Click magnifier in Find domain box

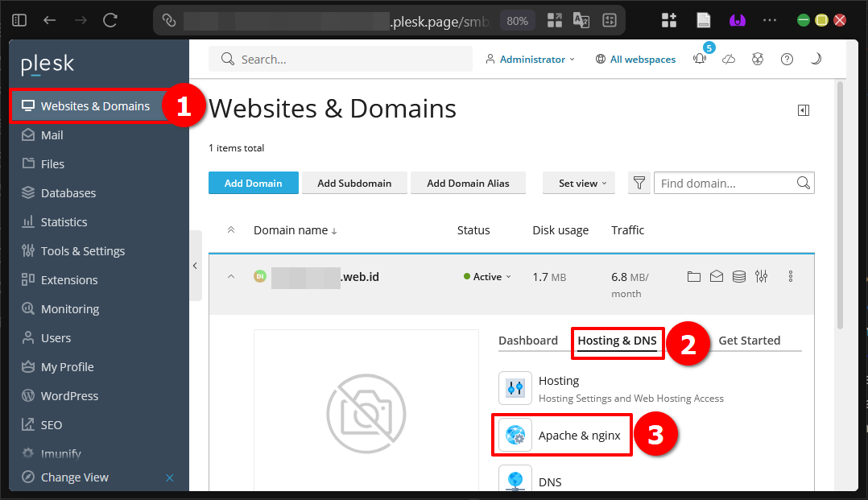[804, 183]
